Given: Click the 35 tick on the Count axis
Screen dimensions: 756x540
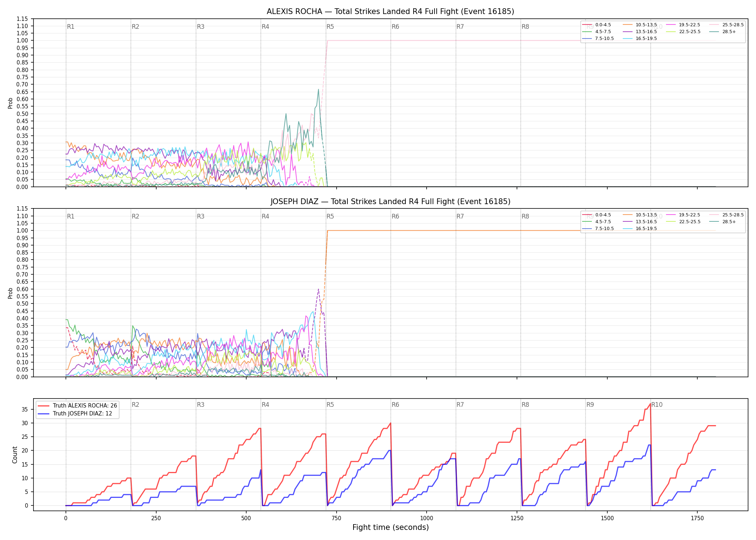Looking at the screenshot, I should [x=25, y=409].
